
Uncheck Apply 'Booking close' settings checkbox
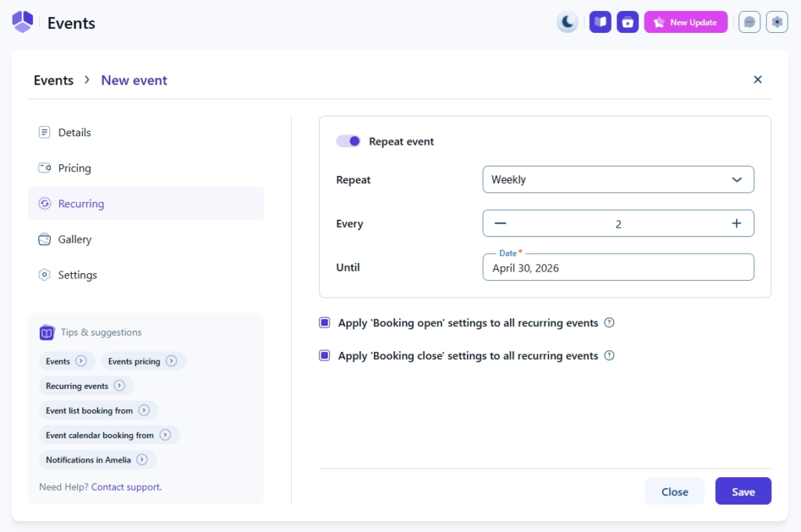coord(325,356)
